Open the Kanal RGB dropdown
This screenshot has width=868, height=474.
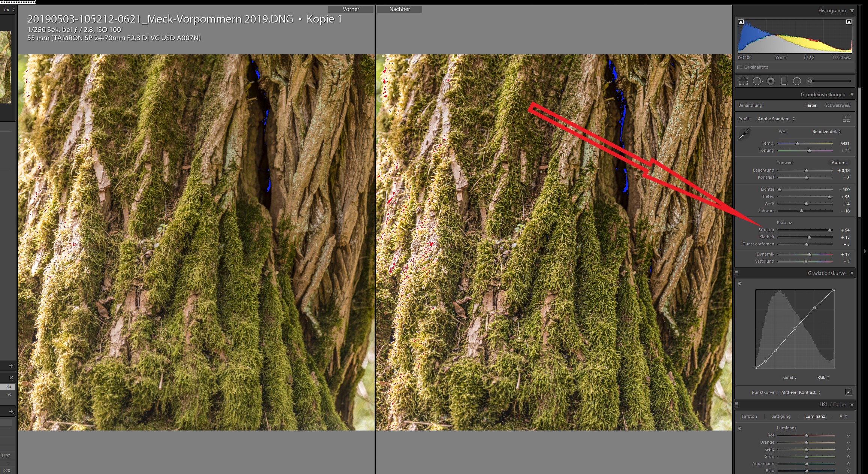click(x=823, y=377)
